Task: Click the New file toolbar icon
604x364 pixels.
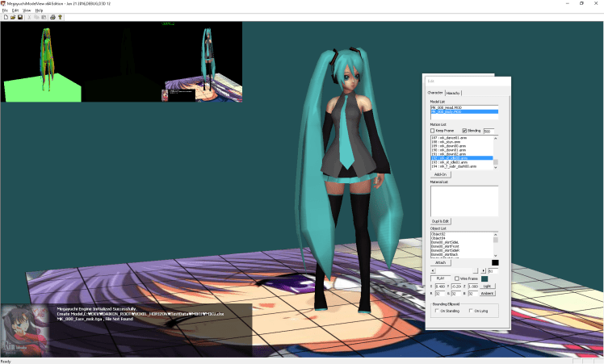Action: (x=6, y=17)
